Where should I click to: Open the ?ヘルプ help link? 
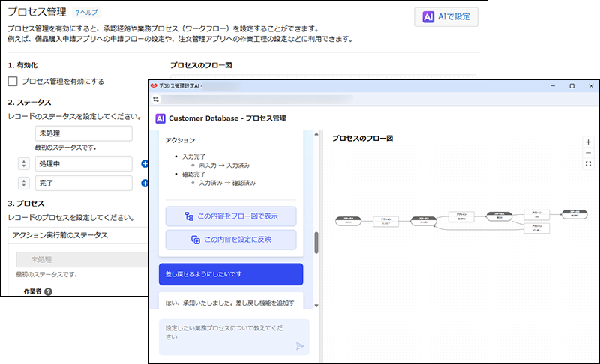[86, 13]
